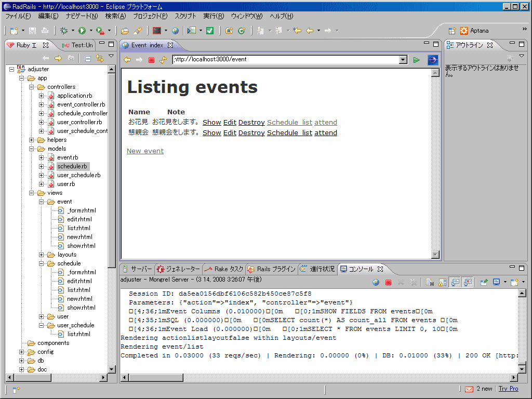Screen dimensions: 532x399
Task: Click the Print icon in main toolbar
Action: point(45,31)
